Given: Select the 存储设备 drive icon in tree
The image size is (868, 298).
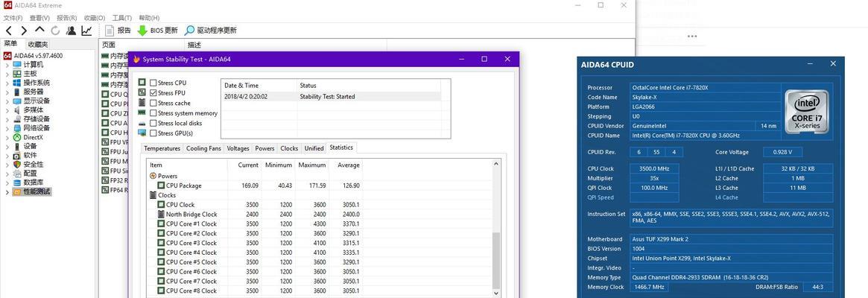Looking at the screenshot, I should tap(16, 119).
